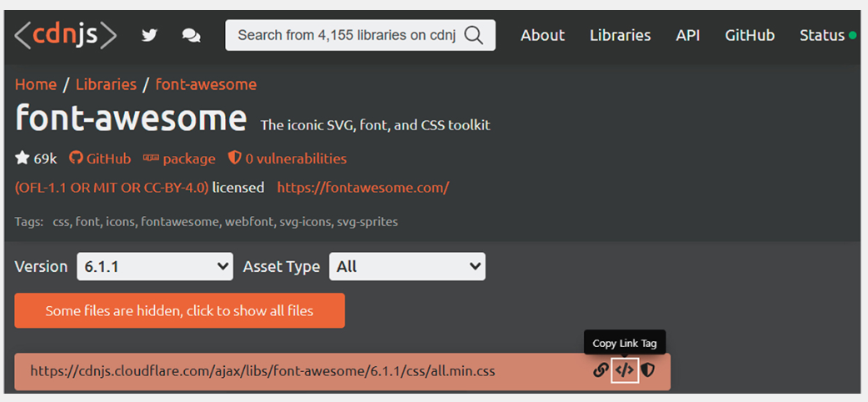
Task: Click the font-awesome breadcrumb link
Action: click(x=206, y=85)
